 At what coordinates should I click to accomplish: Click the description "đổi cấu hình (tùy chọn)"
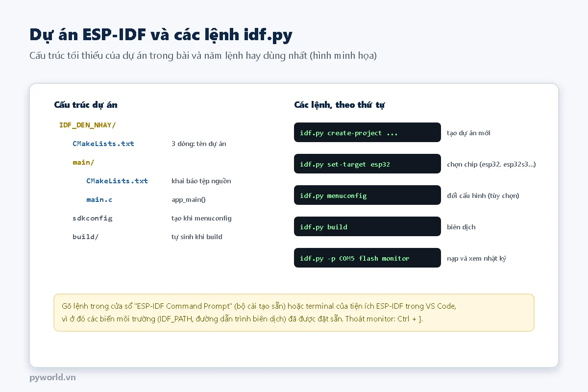[x=483, y=196]
